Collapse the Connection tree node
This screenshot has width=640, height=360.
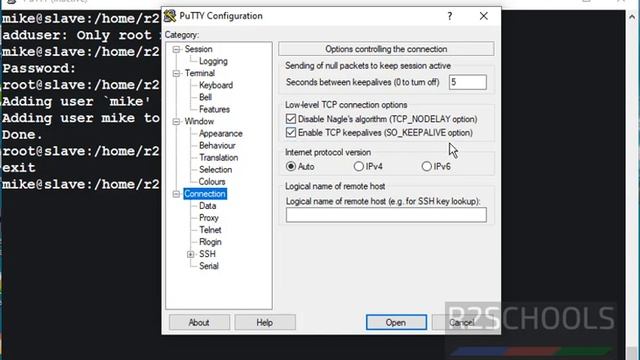[x=176, y=194]
